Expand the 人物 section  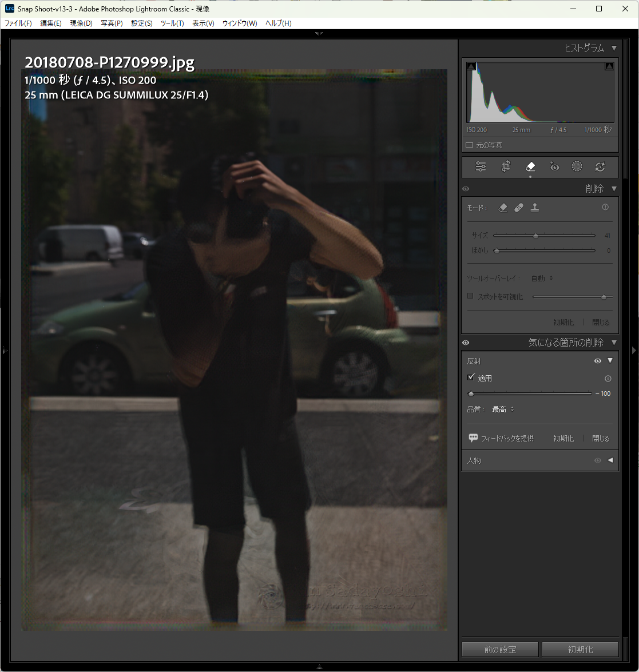[610, 460]
